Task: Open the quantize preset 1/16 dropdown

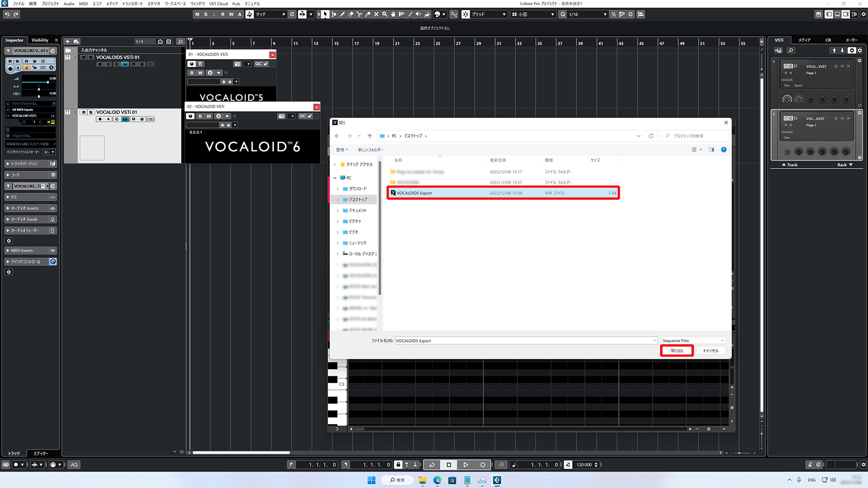Action: coord(606,14)
